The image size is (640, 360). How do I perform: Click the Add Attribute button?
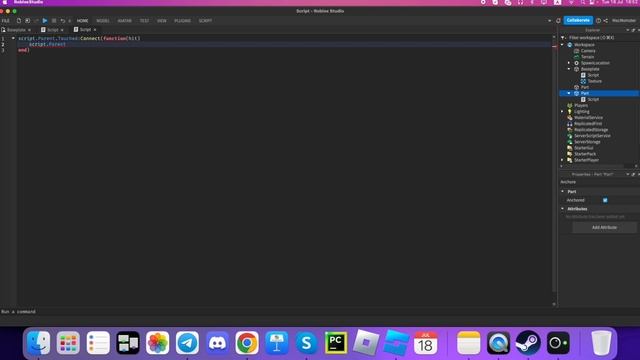coord(604,227)
